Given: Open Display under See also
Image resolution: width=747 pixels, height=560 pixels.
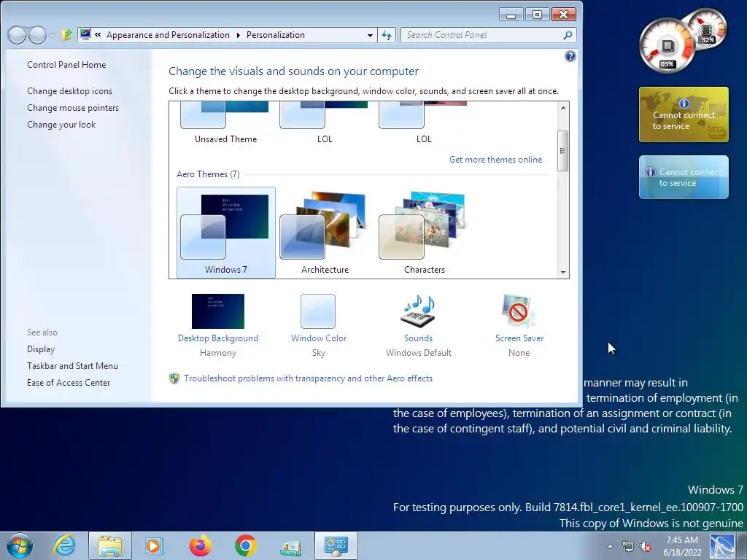Looking at the screenshot, I should [41, 349].
